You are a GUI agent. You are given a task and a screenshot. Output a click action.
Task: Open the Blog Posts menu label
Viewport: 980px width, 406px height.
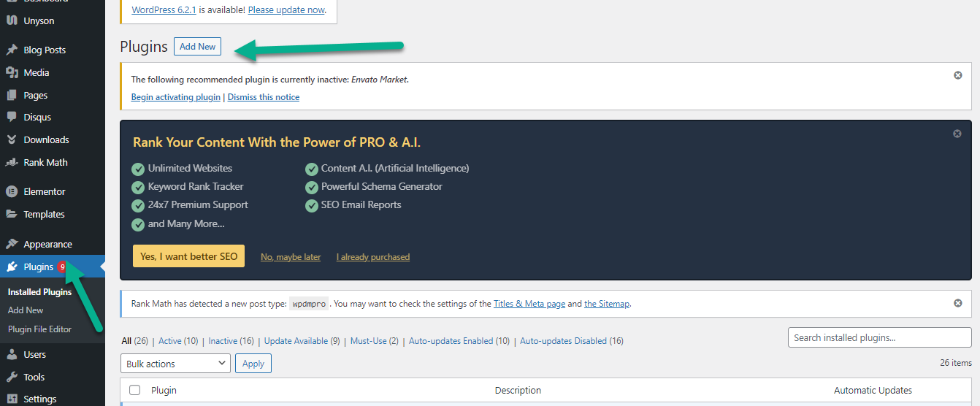point(45,50)
